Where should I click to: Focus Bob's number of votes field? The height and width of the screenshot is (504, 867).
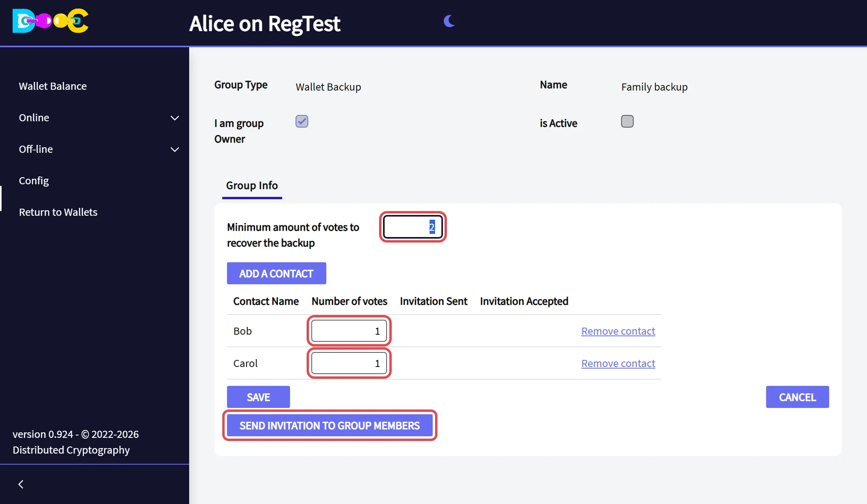(349, 331)
